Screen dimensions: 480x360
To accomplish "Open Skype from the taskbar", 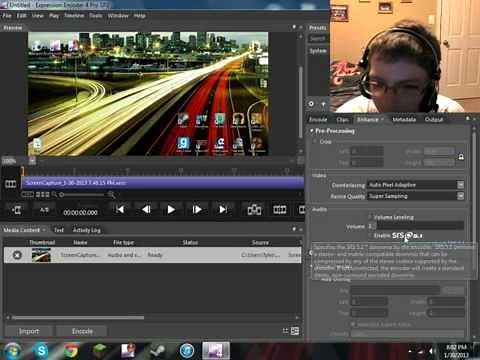I will point(42,351).
